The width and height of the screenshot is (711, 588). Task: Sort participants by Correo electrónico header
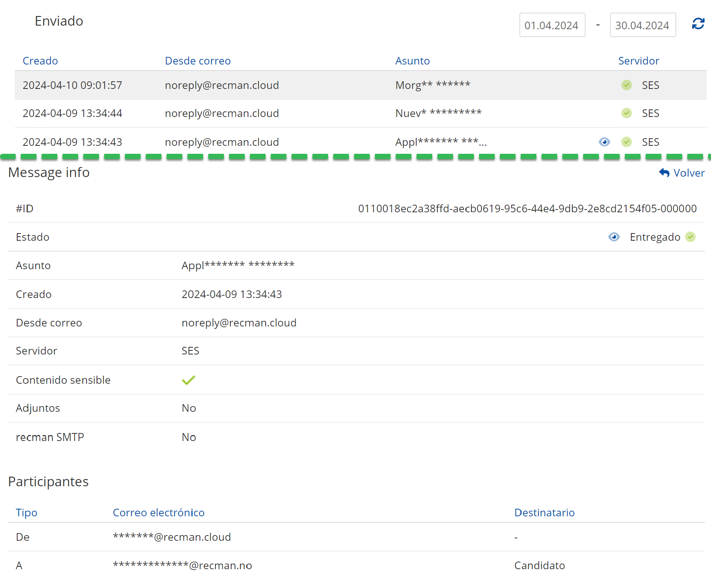click(x=159, y=513)
